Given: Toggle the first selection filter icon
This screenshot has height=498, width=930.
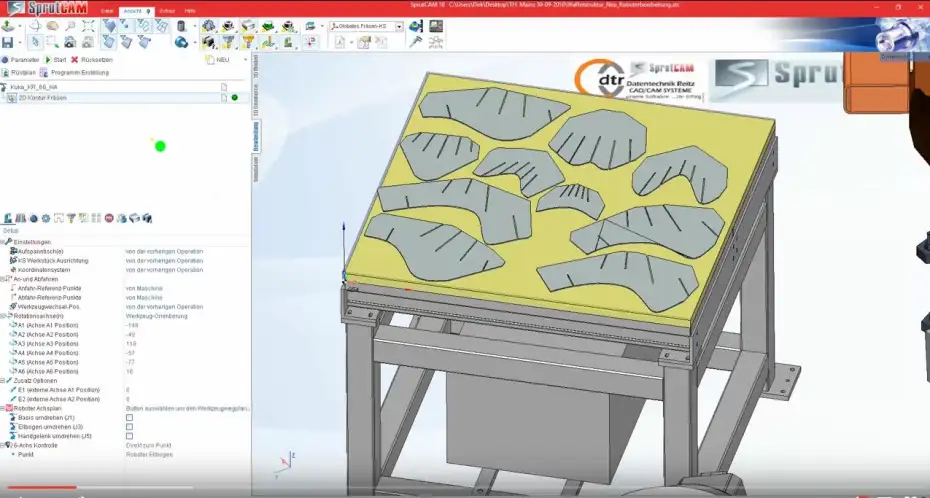Looking at the screenshot, I should pyautogui.click(x=109, y=26).
